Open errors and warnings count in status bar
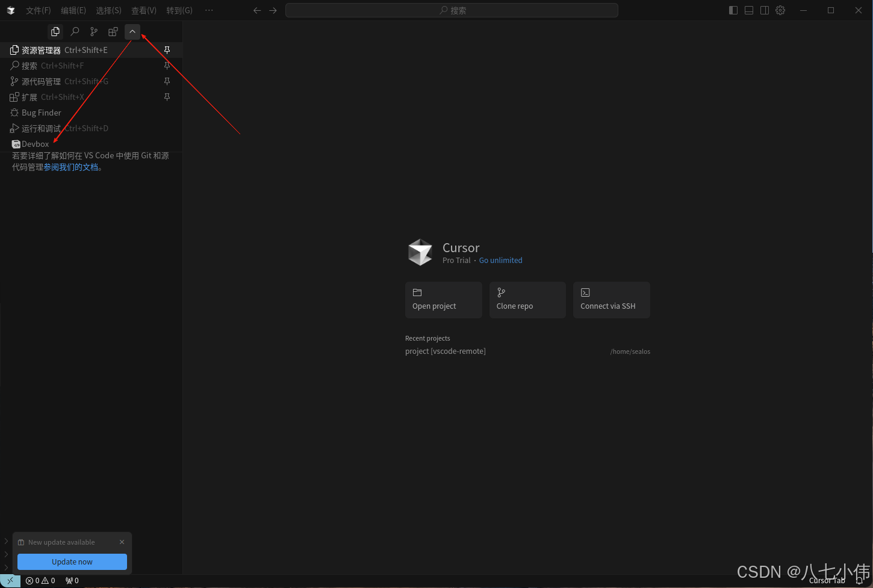This screenshot has width=873, height=588. click(x=40, y=581)
